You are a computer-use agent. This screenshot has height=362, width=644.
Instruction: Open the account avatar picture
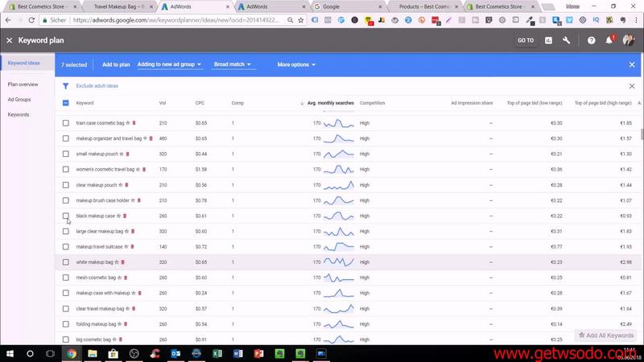coord(629,39)
